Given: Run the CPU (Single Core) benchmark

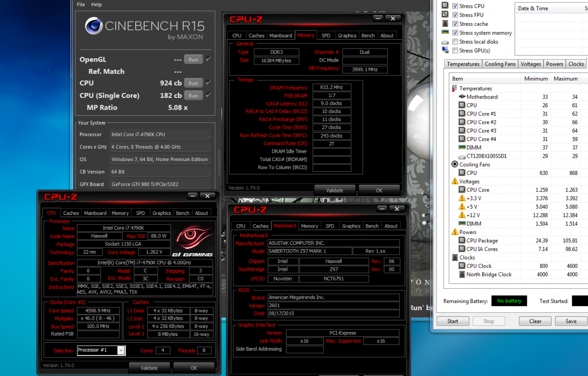Looking at the screenshot, I should click(x=194, y=95).
